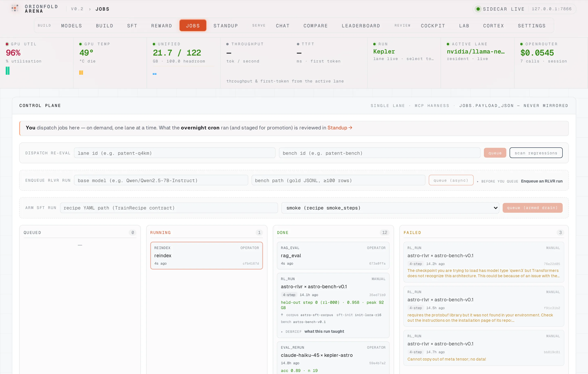The image size is (588, 374).
Task: Click the 'acc 0.89 · n 19' result
Action: click(x=299, y=370)
